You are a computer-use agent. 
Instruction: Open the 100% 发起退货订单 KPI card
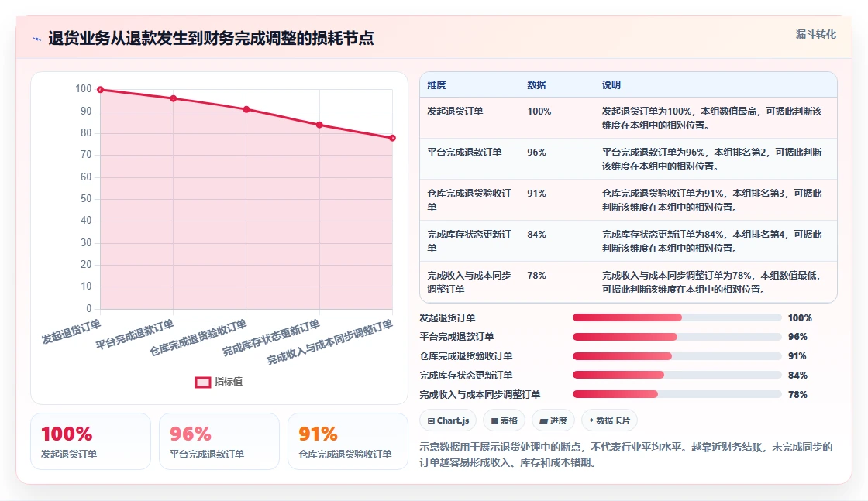click(91, 441)
